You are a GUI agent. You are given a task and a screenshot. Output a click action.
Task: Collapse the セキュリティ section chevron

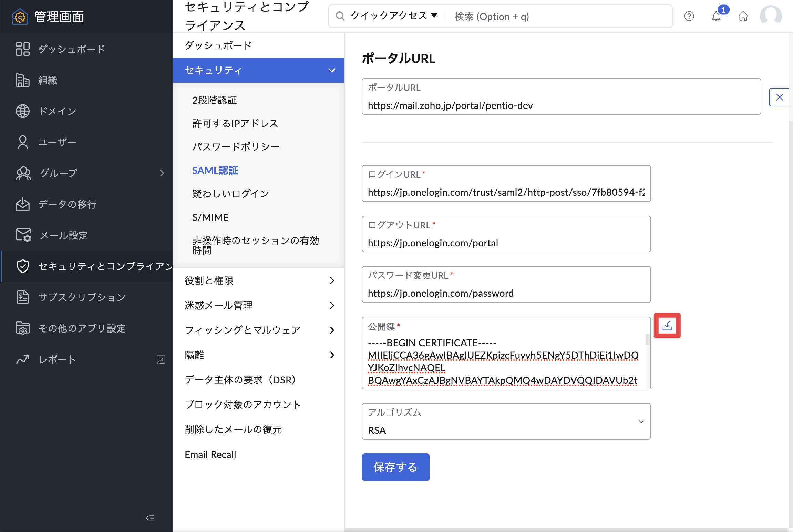pos(332,70)
